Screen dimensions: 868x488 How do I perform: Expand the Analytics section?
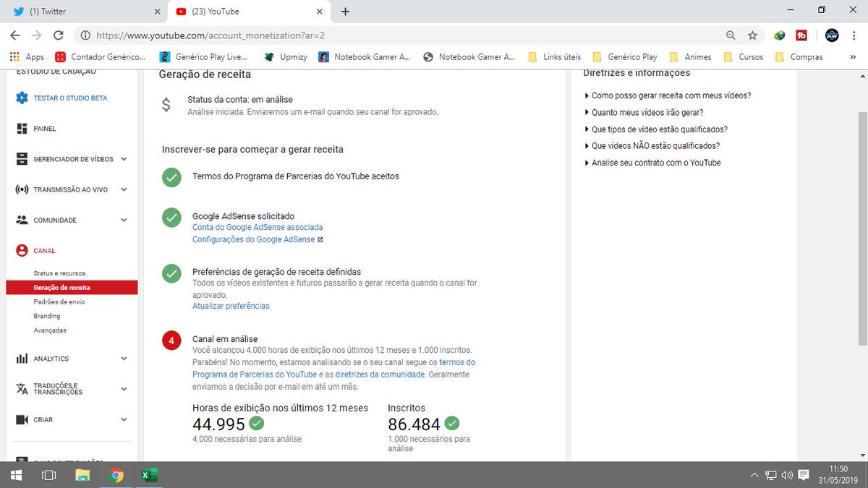[124, 359]
